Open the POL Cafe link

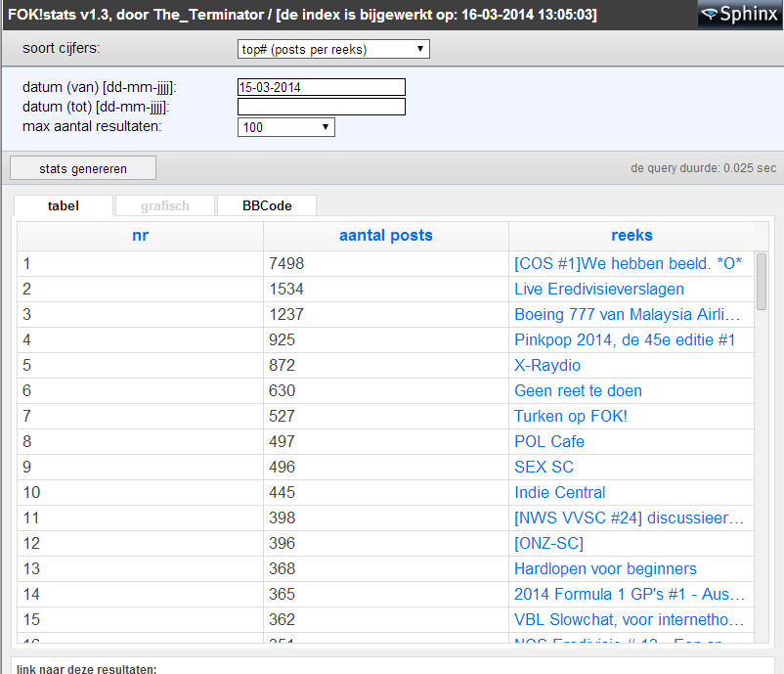pos(549,441)
